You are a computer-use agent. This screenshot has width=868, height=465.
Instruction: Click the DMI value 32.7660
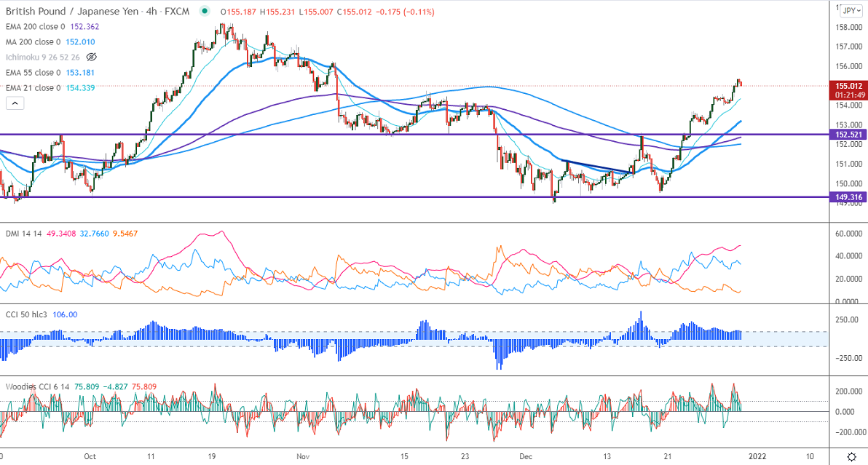[94, 234]
